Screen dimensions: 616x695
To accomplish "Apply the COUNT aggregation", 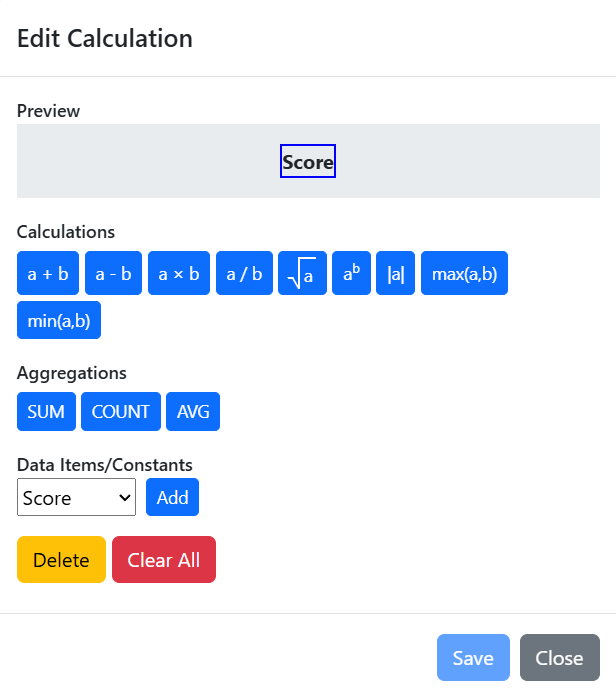I will [121, 411].
